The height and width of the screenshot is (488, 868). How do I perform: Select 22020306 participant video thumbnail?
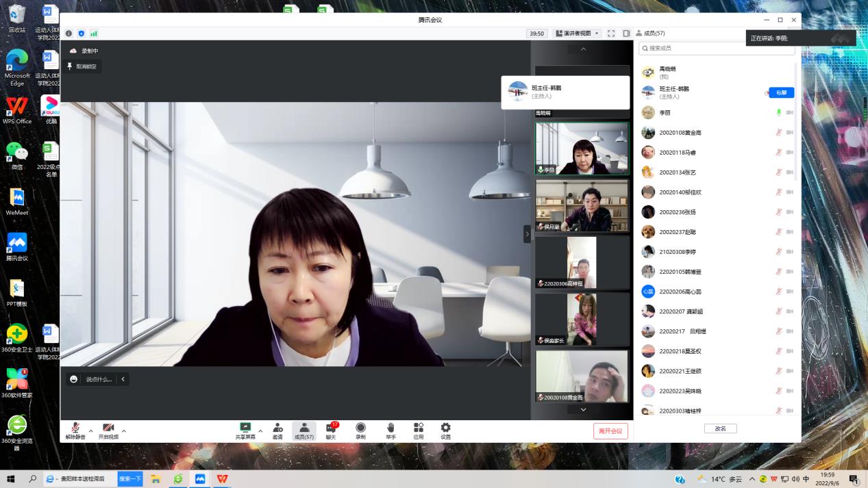(x=582, y=262)
